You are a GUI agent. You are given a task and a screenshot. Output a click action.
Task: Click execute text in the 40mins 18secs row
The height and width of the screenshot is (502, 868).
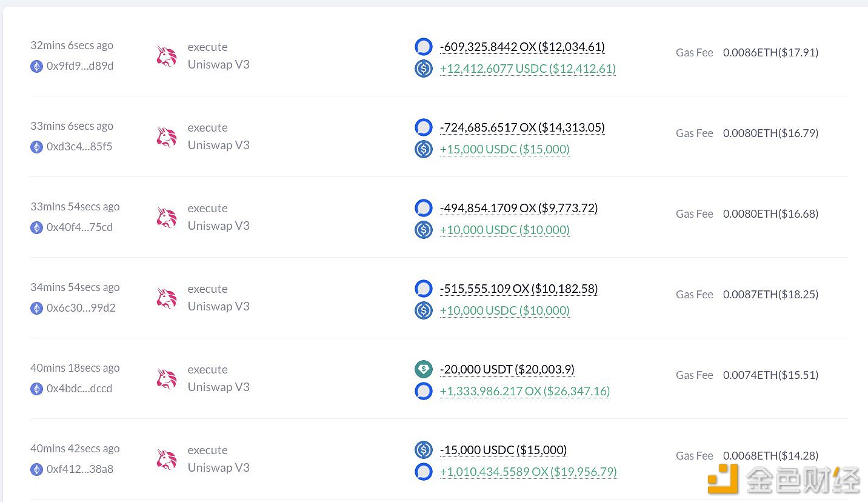point(208,370)
